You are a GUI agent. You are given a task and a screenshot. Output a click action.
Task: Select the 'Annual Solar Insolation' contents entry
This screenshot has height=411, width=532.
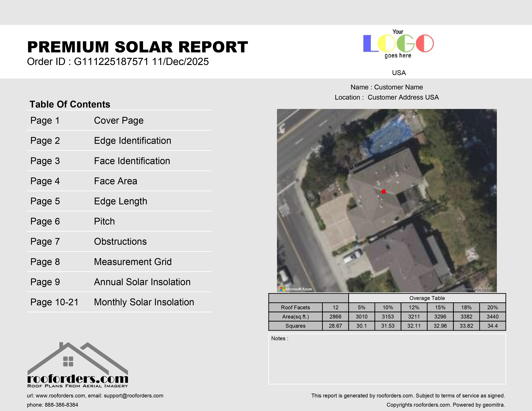pyautogui.click(x=142, y=282)
